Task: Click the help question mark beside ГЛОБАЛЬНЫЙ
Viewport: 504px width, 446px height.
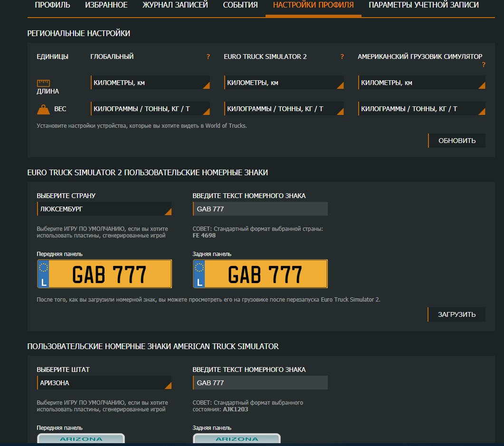Action: click(208, 57)
